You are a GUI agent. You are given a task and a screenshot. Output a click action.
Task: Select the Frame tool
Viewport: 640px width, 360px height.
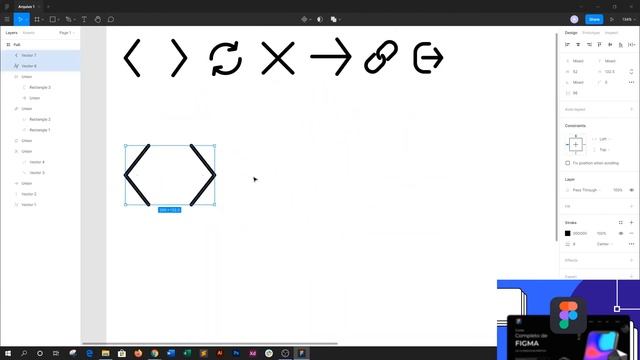click(37, 19)
